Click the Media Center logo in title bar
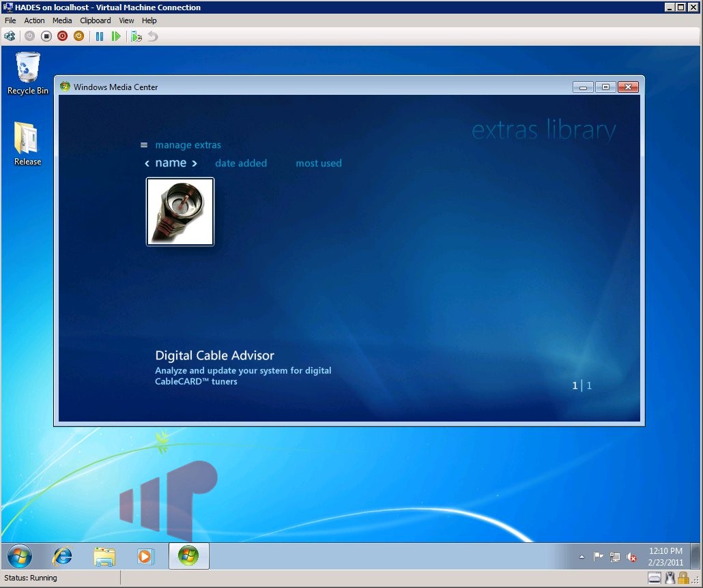Screen dimensions: 703x588 pos(65,87)
